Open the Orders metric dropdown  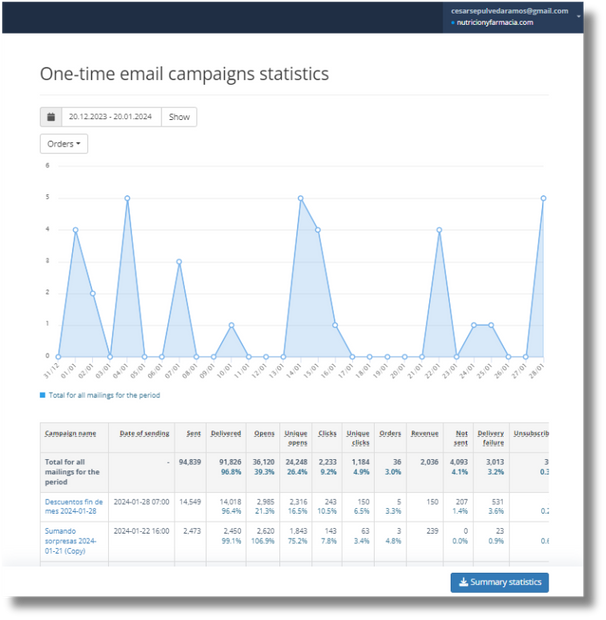tap(64, 144)
